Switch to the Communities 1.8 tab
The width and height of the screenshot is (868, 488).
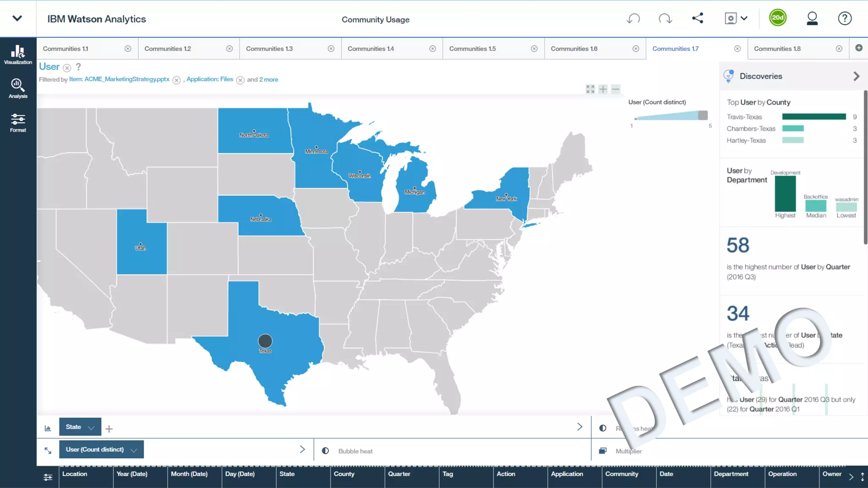pyautogui.click(x=777, y=49)
